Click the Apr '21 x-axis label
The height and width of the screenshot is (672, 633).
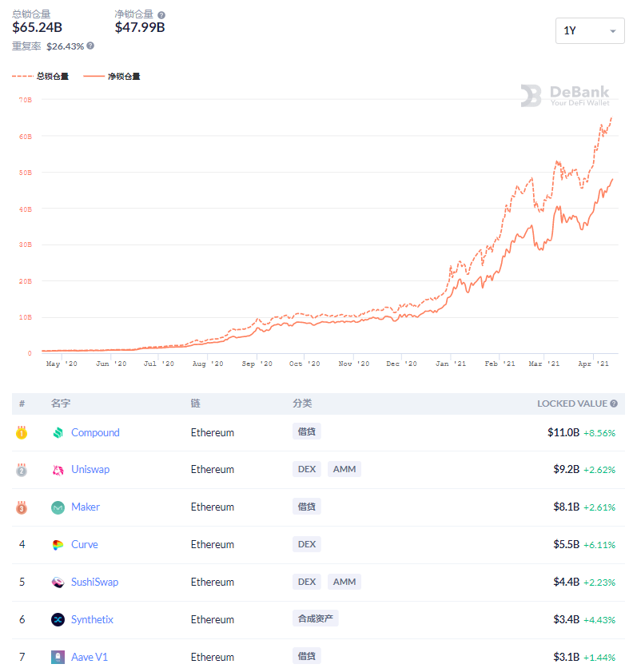593,364
